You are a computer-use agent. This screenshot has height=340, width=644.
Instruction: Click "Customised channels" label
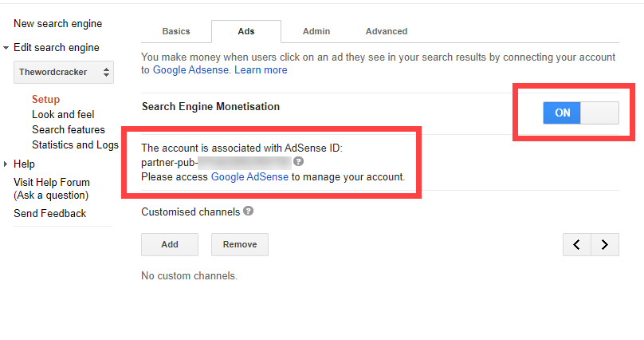pos(190,212)
